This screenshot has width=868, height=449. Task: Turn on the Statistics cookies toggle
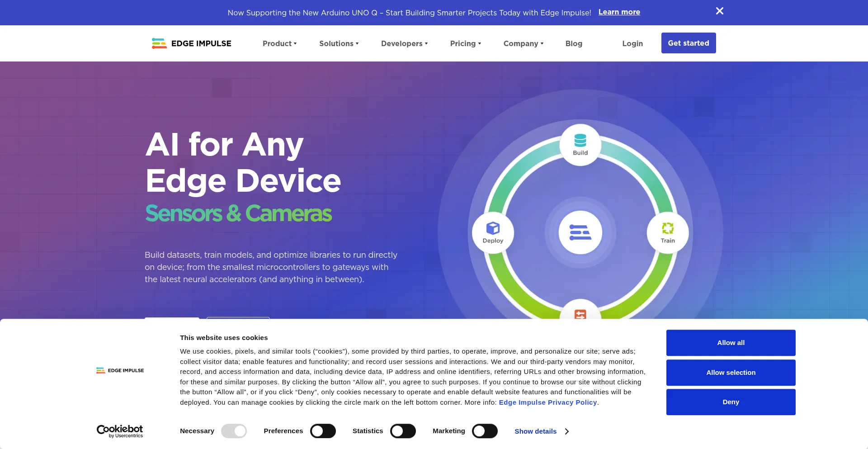[x=403, y=431]
